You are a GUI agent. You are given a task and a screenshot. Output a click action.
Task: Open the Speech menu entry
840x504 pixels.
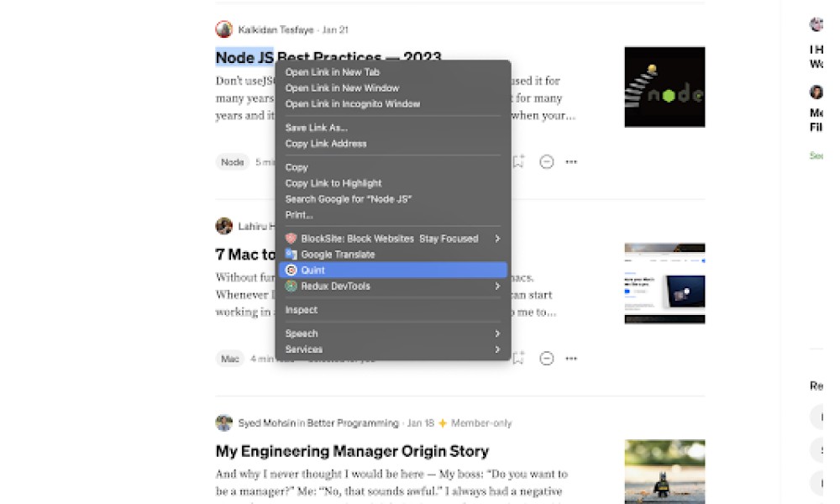coord(392,333)
